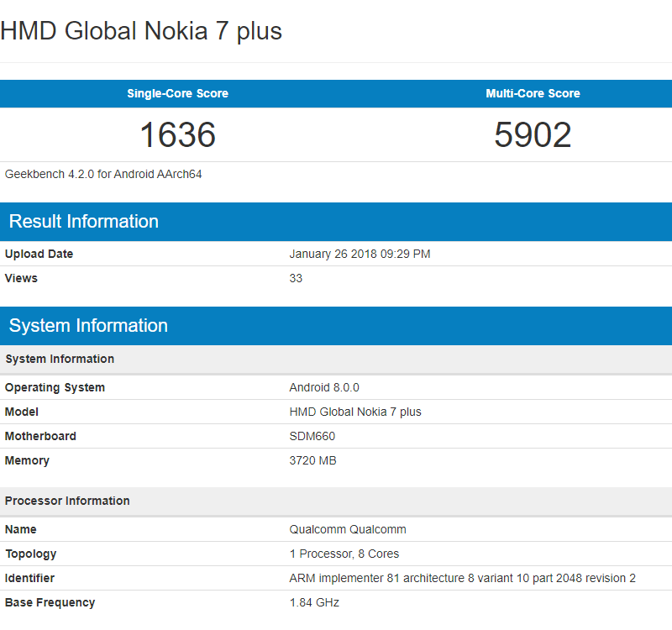Click the Views count value 33
672x630 pixels.
click(x=296, y=278)
